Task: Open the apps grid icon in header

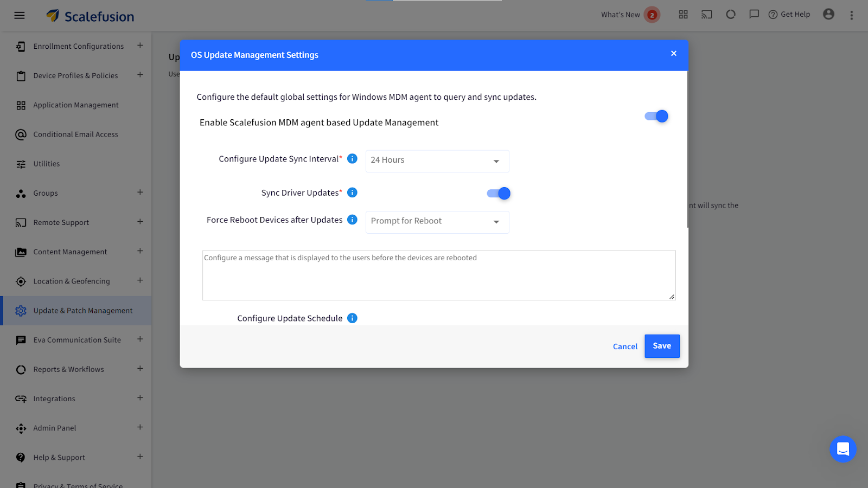Action: [683, 15]
